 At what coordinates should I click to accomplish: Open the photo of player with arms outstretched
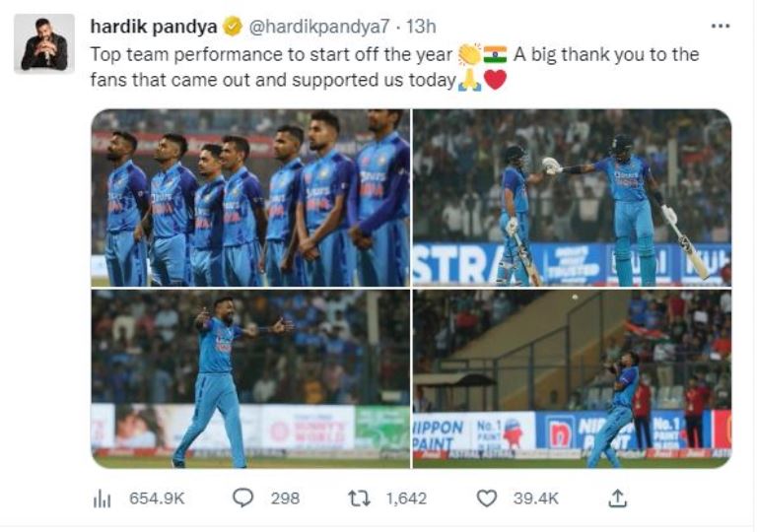click(x=250, y=378)
